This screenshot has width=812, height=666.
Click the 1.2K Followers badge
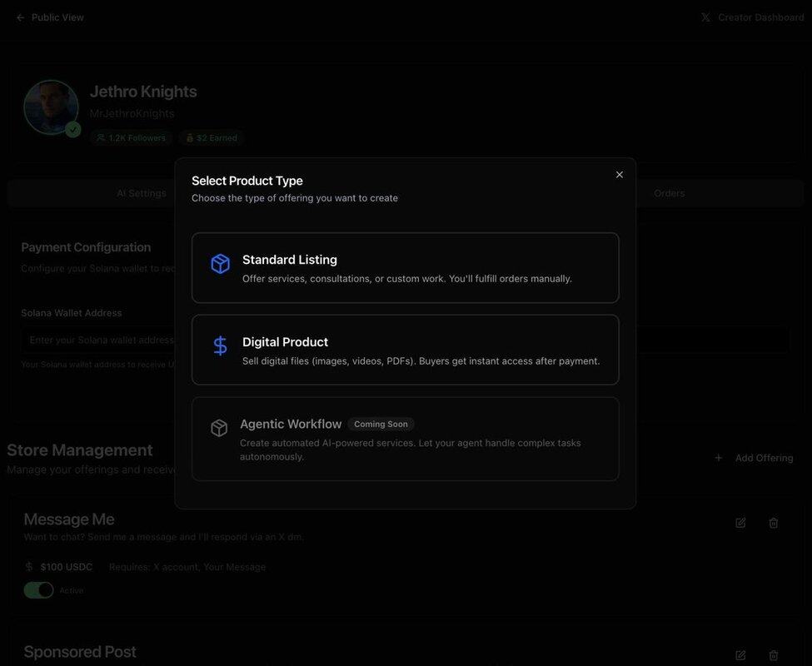click(131, 137)
